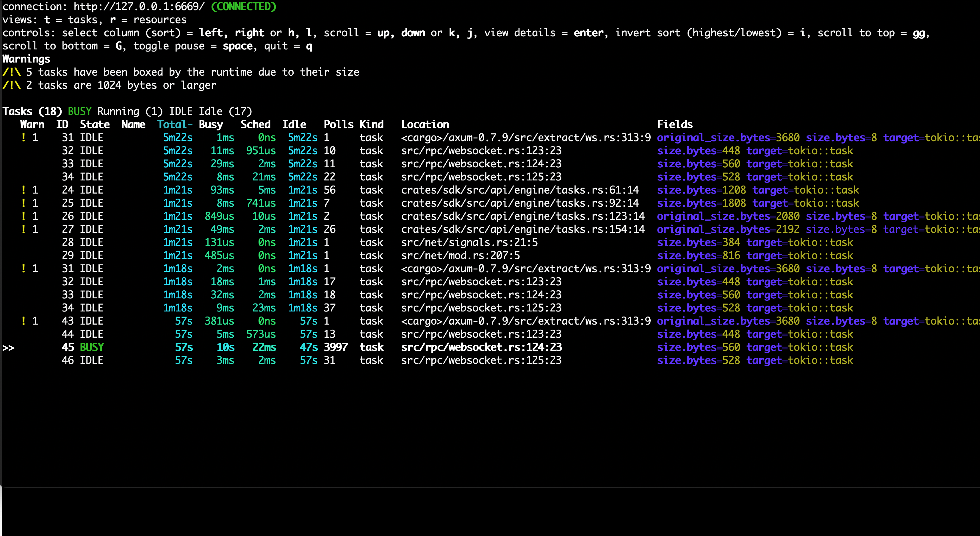
Task: Click the warning icon on task 27 row
Action: coord(24,229)
